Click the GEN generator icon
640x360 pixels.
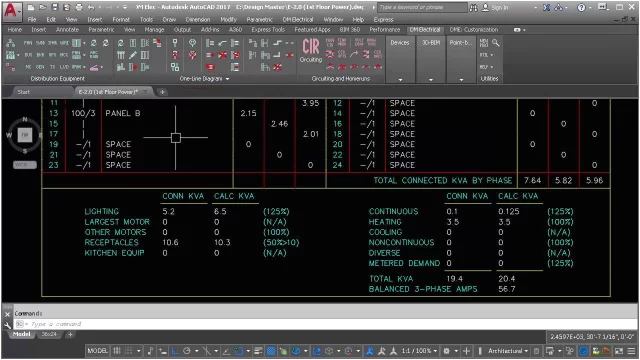(x=40, y=67)
